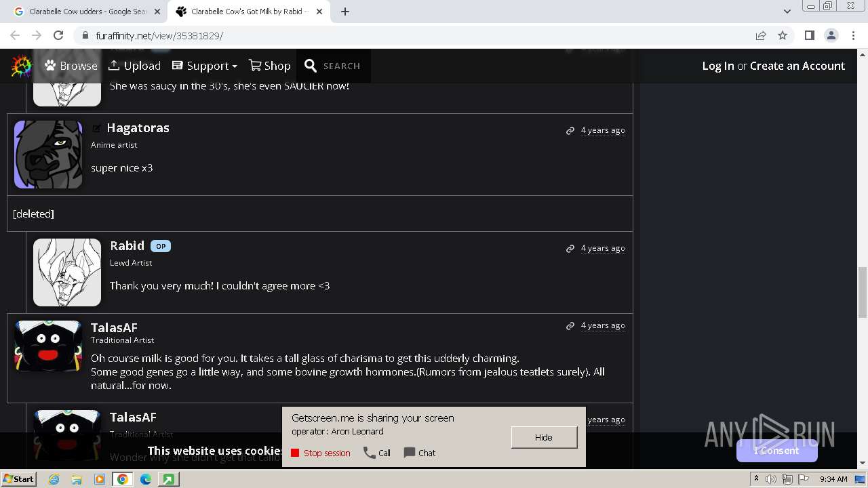Click TalasAF avatar in nested reply
Screen dimensions: 868x488
click(x=67, y=435)
